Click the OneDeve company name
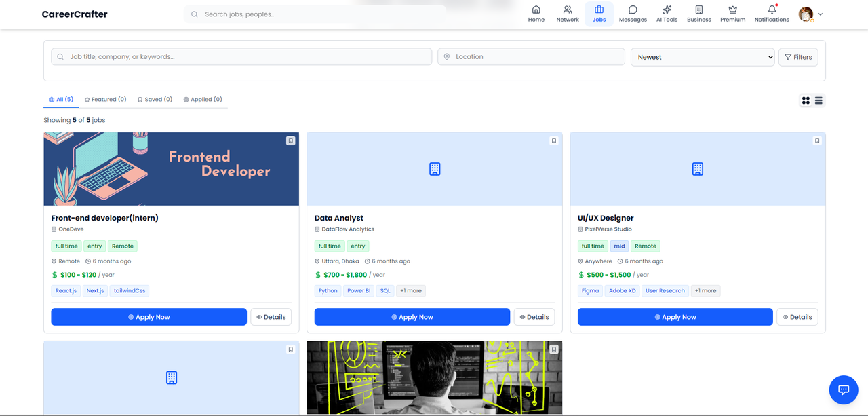Image resolution: width=868 pixels, height=416 pixels. [x=71, y=229]
